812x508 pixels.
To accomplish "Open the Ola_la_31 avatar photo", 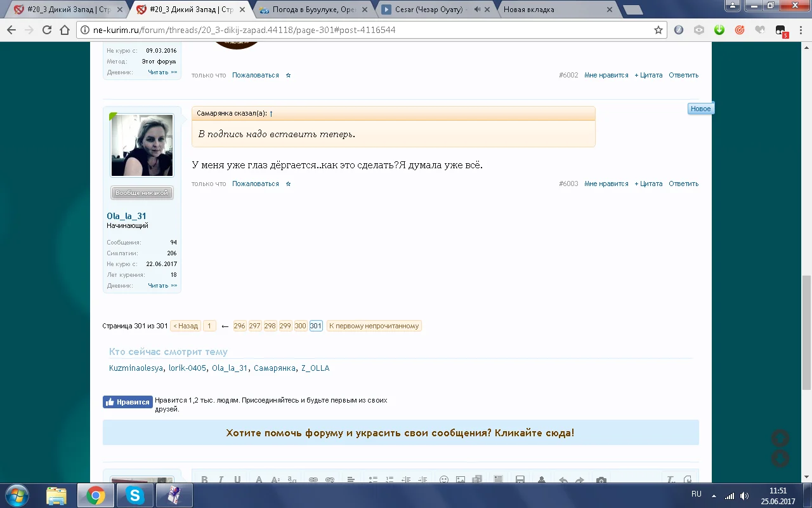I will coord(142,145).
